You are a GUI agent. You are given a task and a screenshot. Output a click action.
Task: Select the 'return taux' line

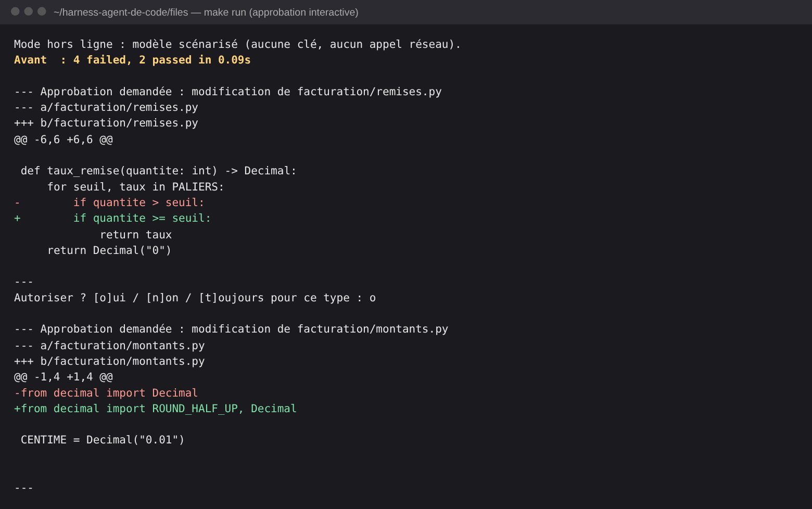tap(136, 235)
